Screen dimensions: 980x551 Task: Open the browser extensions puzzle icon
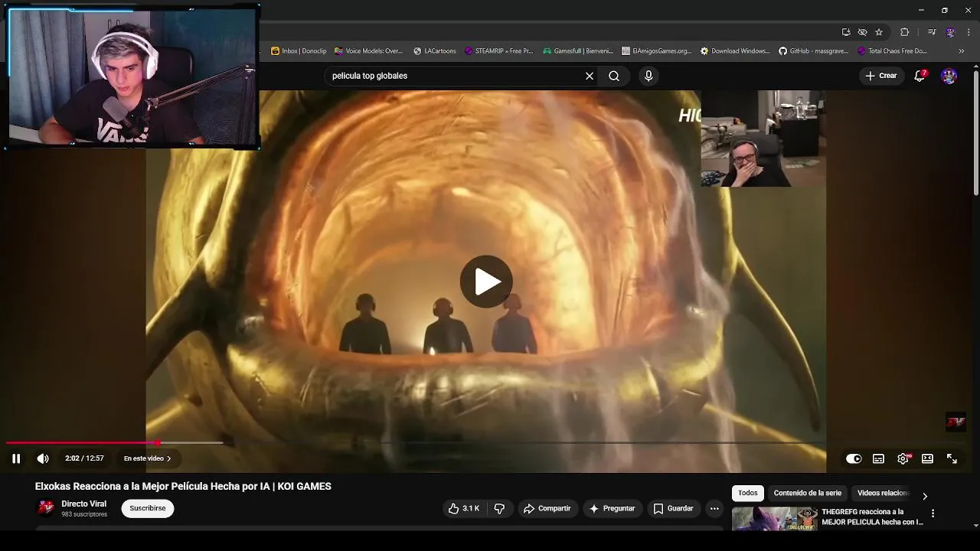point(904,32)
